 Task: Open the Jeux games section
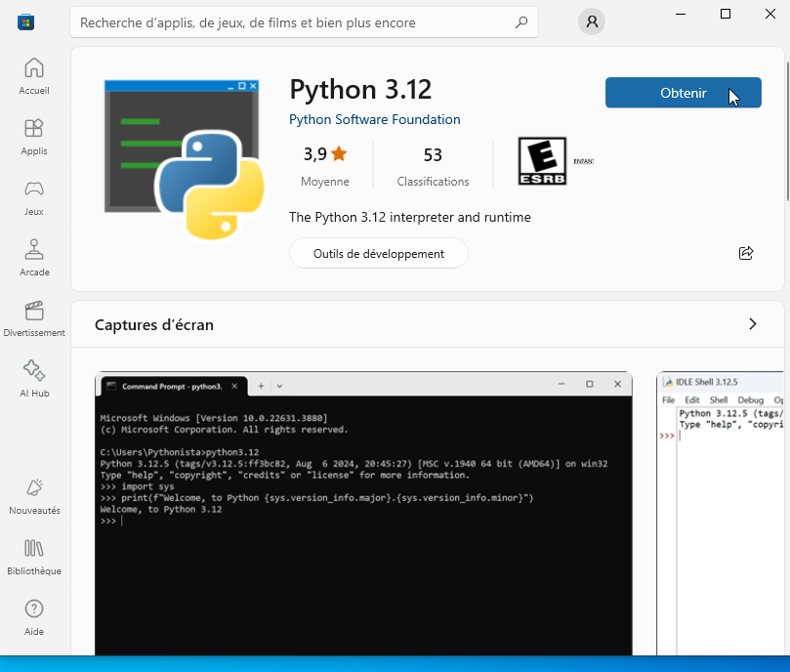click(x=34, y=197)
